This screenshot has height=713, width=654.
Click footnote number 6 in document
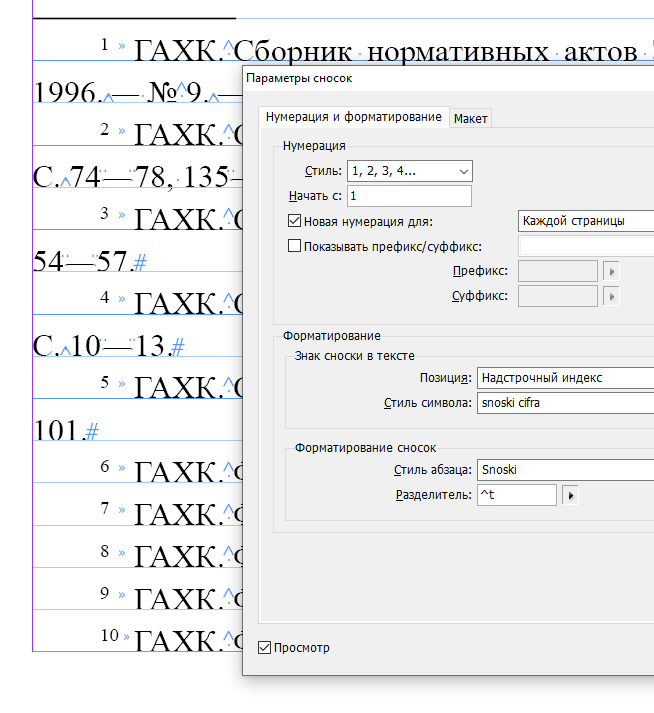point(105,467)
